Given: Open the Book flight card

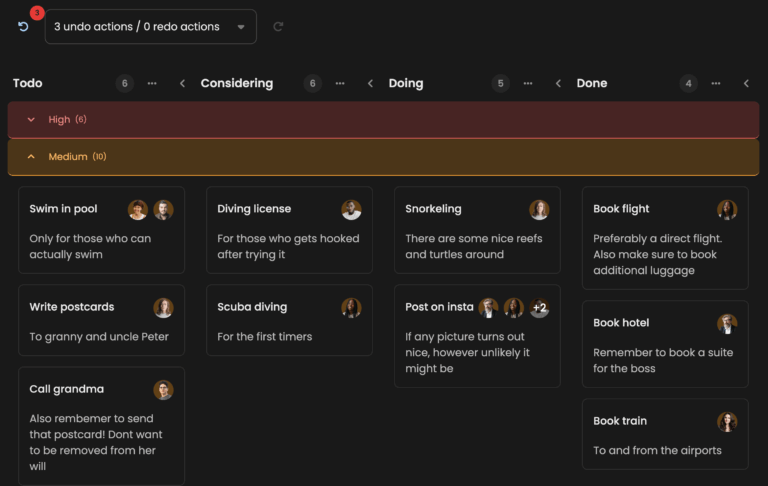Looking at the screenshot, I should point(665,238).
